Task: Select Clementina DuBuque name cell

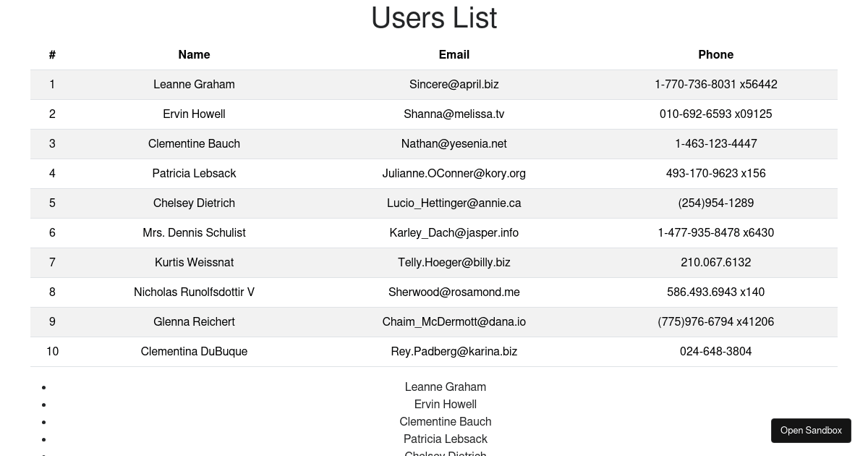Action: 194,352
